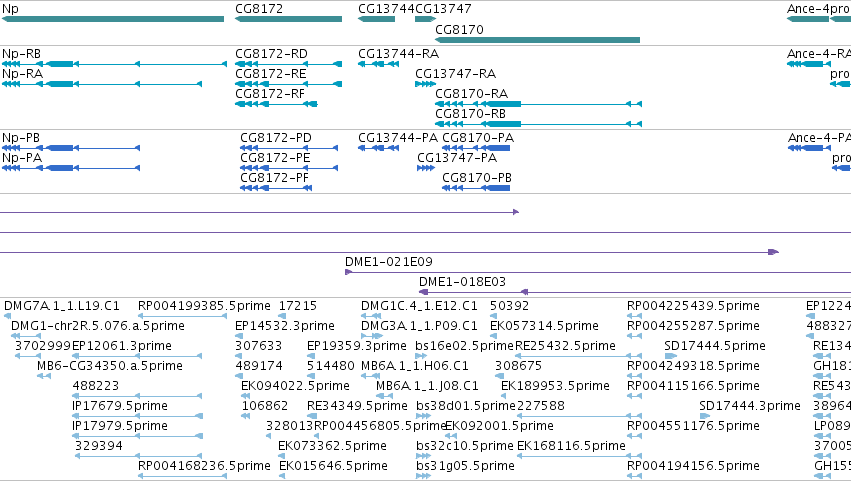The height and width of the screenshot is (481, 851).
Task: Click EST label IP17679.5prime
Action: (119, 407)
